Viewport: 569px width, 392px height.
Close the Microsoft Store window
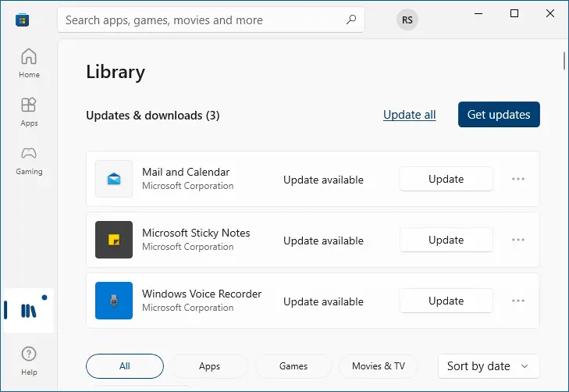click(550, 13)
